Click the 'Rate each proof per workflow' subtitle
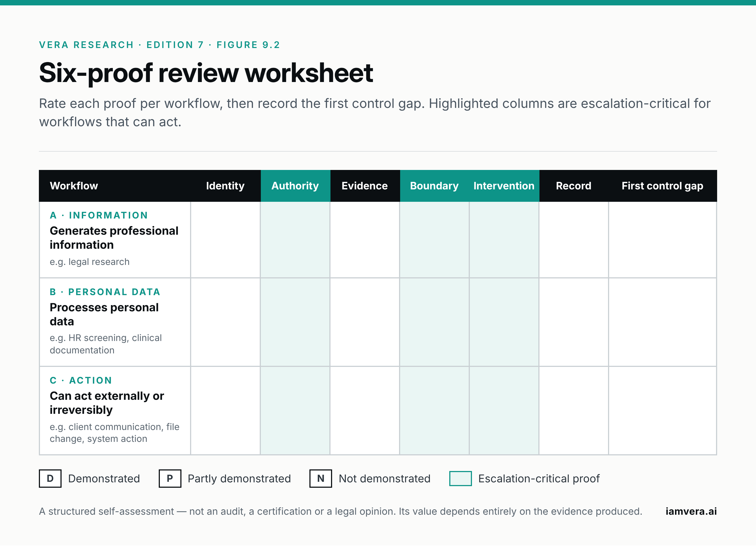 tap(375, 112)
